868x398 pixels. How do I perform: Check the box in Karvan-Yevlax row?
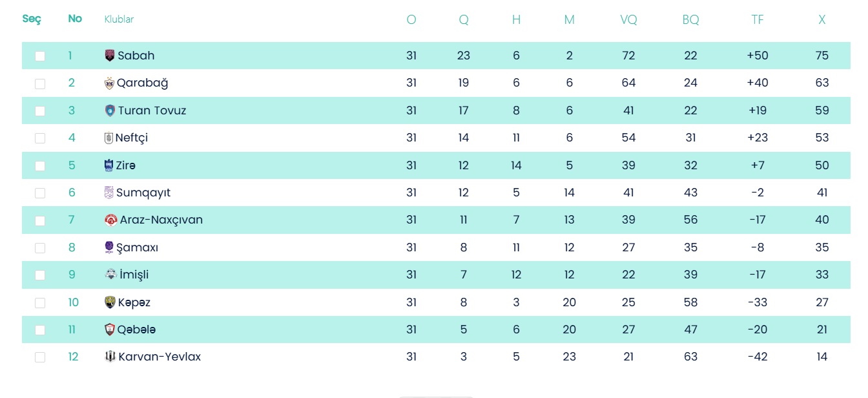(x=40, y=357)
